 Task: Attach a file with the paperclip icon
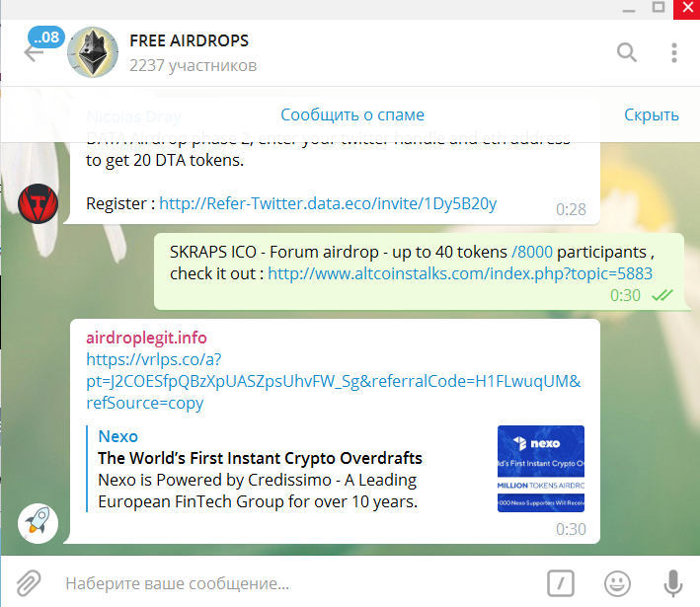point(29,583)
